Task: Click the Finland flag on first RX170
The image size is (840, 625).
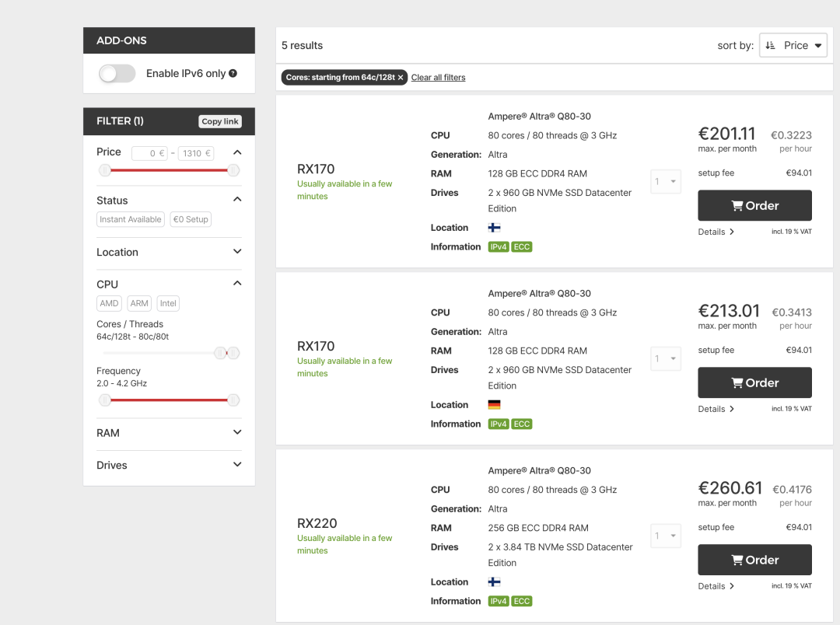Action: [494, 228]
